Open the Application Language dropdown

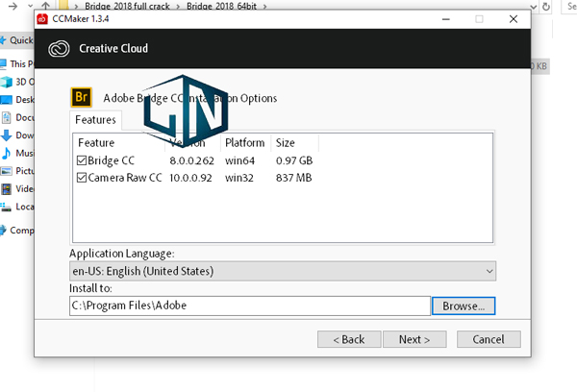point(282,271)
